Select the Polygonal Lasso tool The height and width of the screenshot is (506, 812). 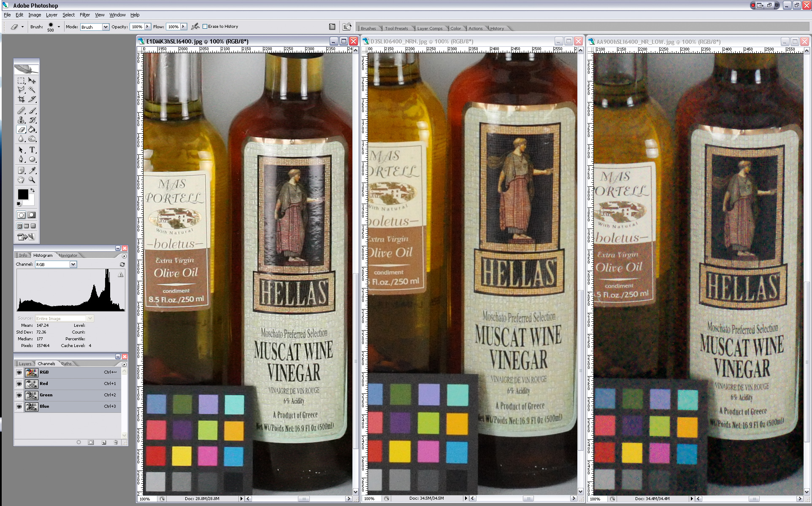(x=21, y=90)
